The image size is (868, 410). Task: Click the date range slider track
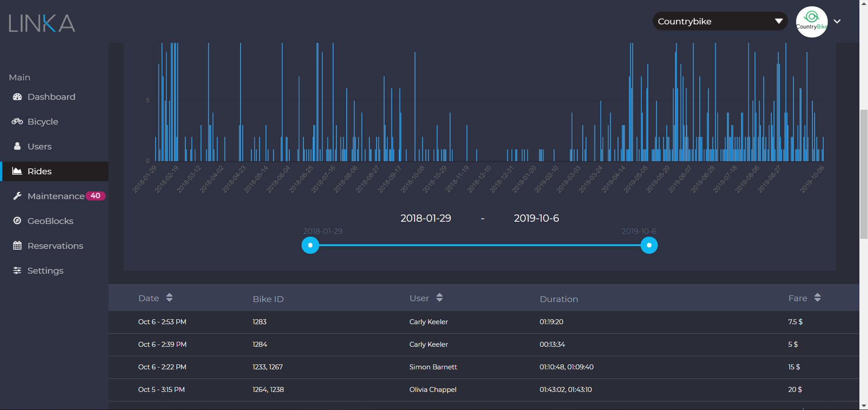[x=480, y=245]
